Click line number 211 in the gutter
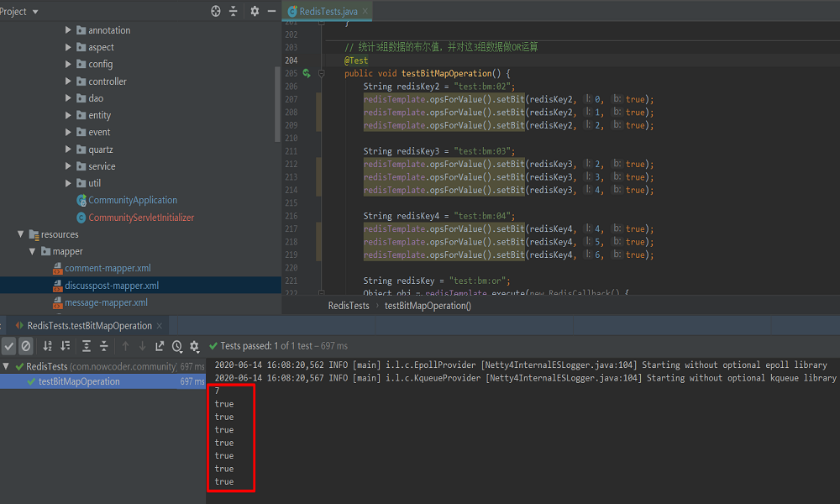This screenshot has height=504, width=840. pos(291,151)
